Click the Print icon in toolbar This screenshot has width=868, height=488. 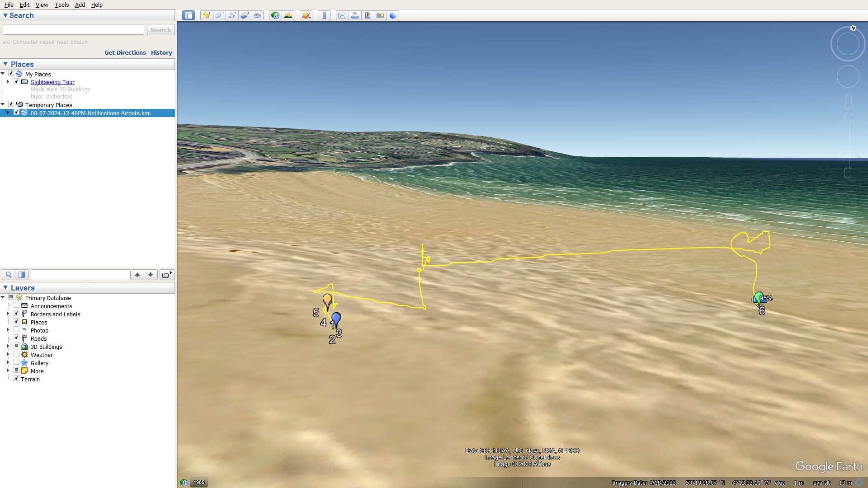[355, 15]
